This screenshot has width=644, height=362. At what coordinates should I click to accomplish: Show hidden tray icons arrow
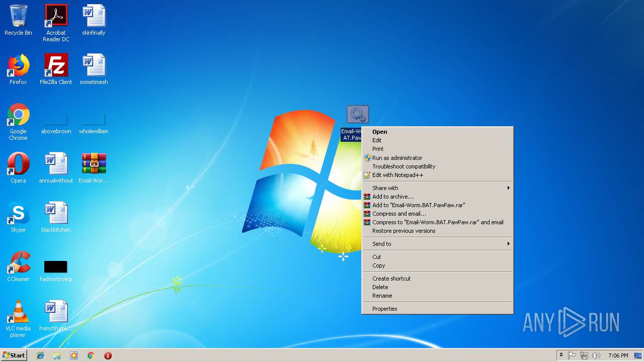tap(561, 355)
